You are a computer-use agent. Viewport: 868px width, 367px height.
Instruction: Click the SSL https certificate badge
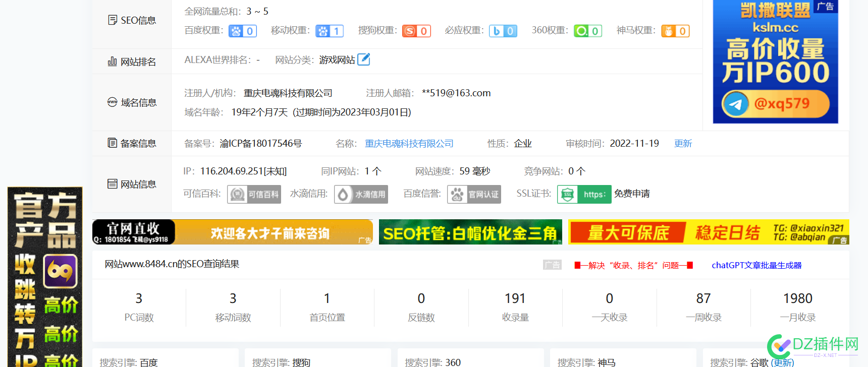584,194
